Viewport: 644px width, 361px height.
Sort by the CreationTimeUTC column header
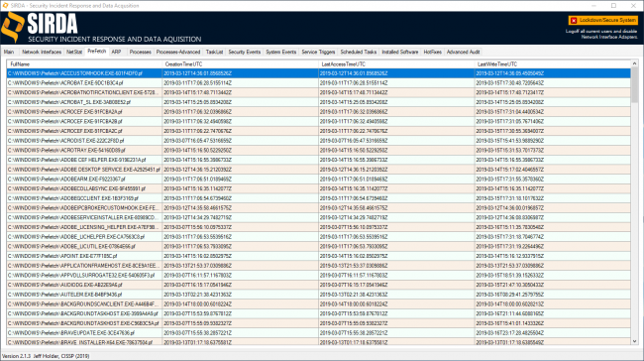241,64
